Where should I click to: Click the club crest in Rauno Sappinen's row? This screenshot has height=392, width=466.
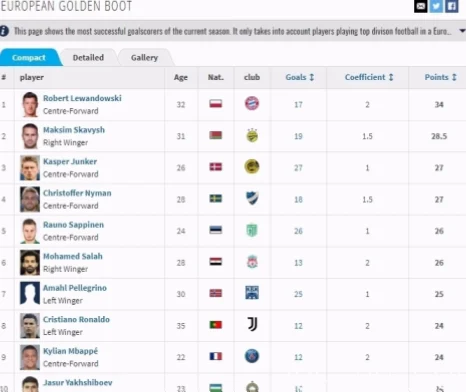(252, 230)
